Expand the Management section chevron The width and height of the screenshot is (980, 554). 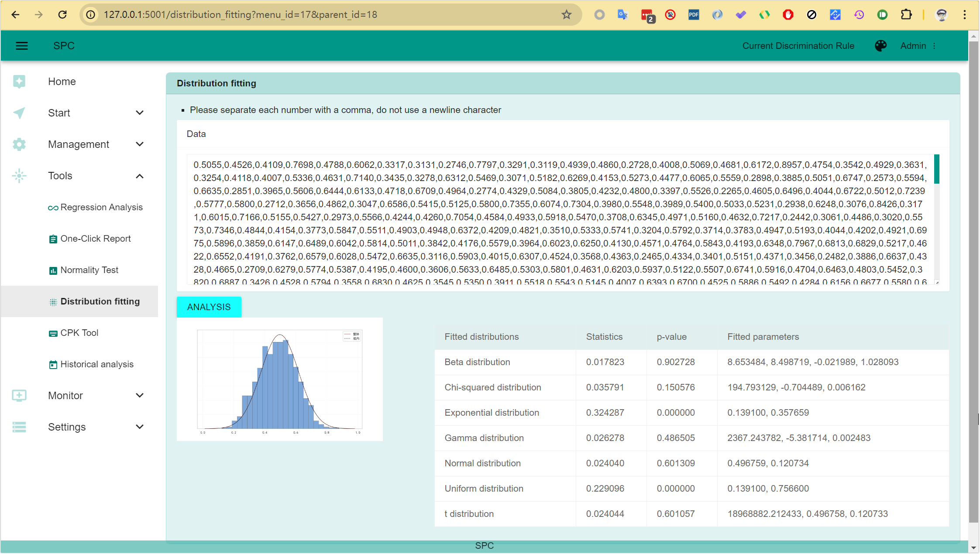click(x=139, y=143)
